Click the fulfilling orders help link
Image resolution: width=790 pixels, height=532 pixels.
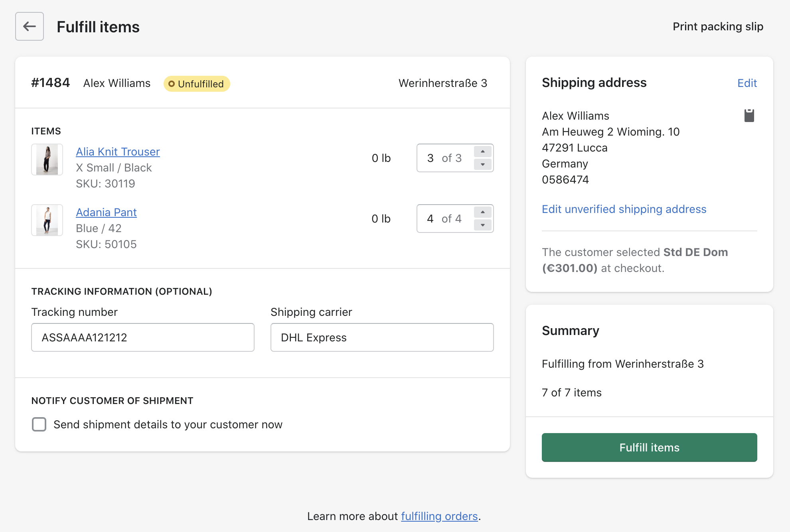click(439, 516)
